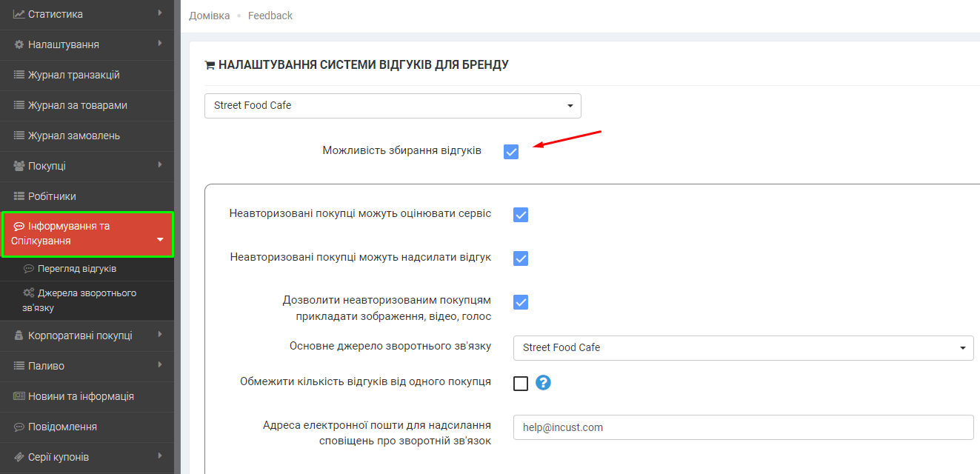Click the blue help question mark icon
The width and height of the screenshot is (980, 474).
point(544,383)
